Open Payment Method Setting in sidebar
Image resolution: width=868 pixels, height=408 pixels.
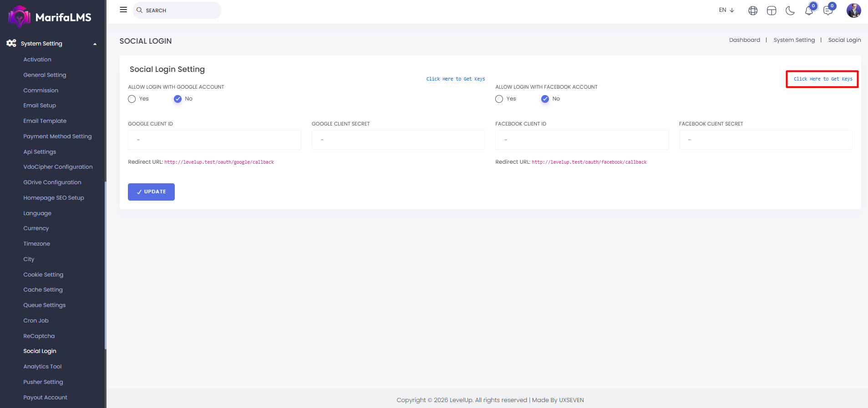tap(57, 136)
